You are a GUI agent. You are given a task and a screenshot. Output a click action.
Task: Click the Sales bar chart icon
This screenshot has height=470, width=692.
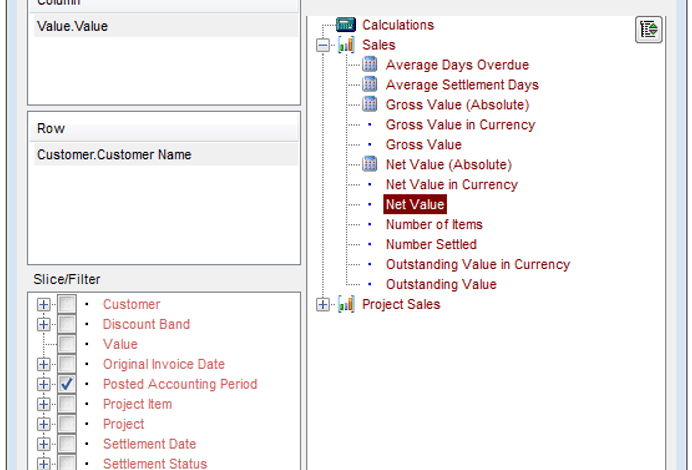pos(346,45)
